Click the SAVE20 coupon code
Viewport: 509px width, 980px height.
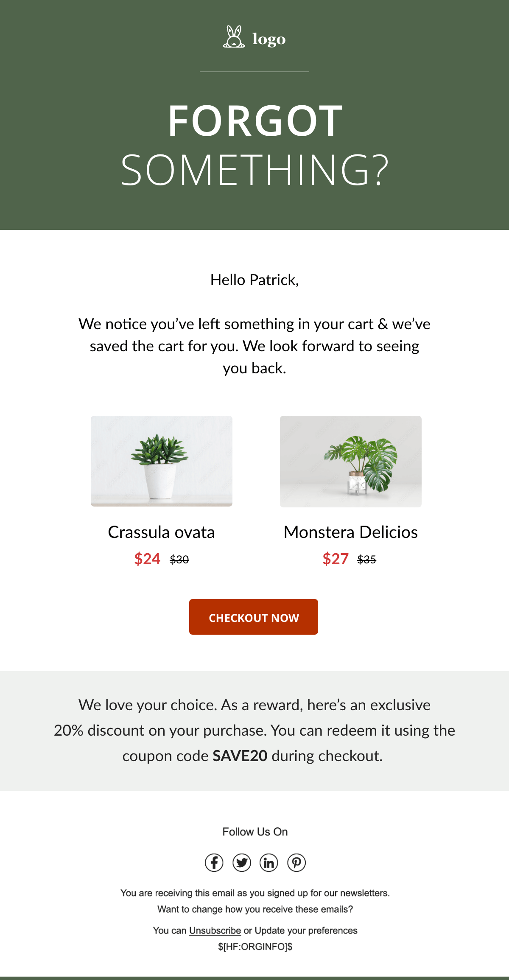(240, 756)
